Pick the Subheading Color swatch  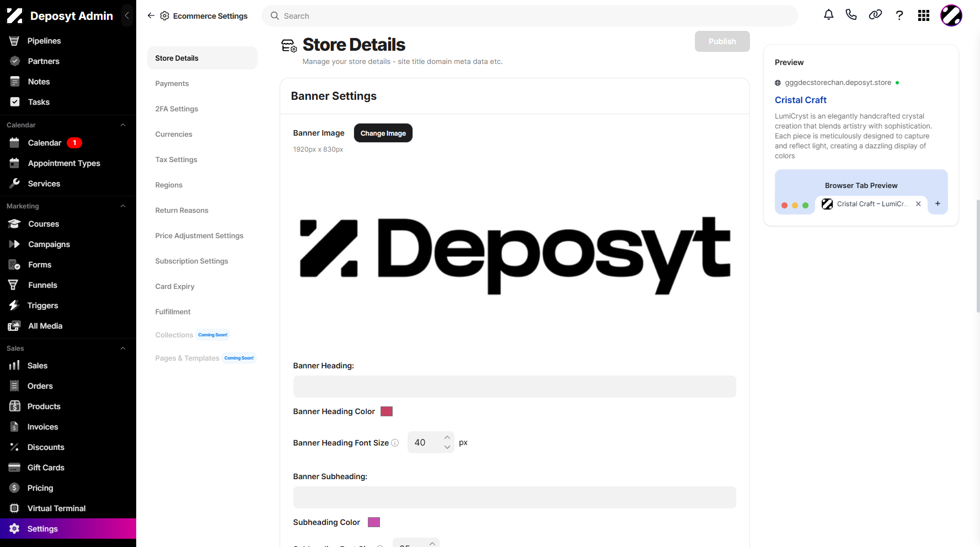coord(374,522)
